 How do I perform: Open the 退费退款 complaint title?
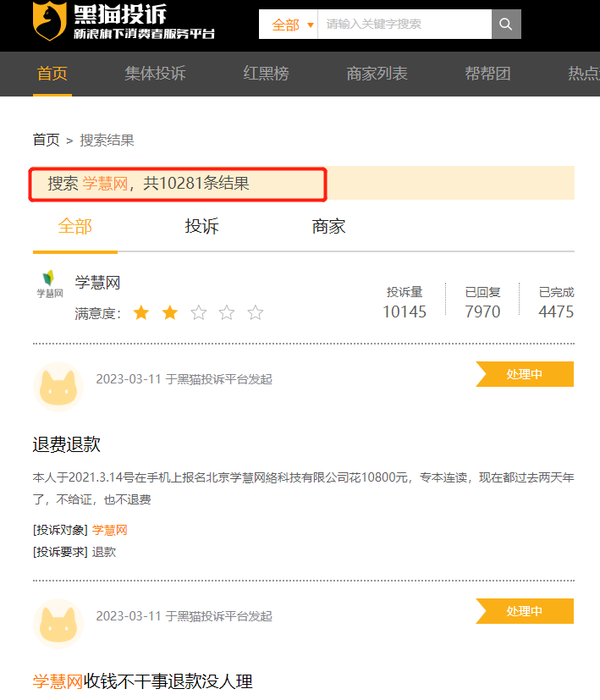pyautogui.click(x=67, y=444)
